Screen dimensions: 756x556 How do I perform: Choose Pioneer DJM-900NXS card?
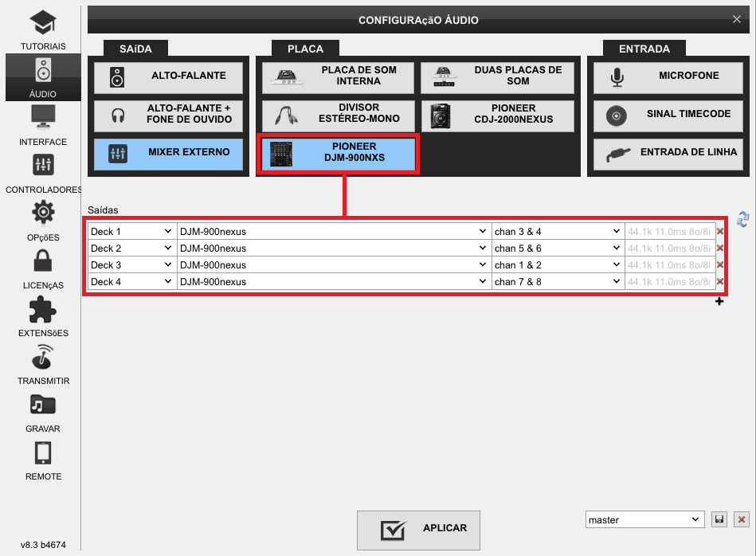[338, 154]
